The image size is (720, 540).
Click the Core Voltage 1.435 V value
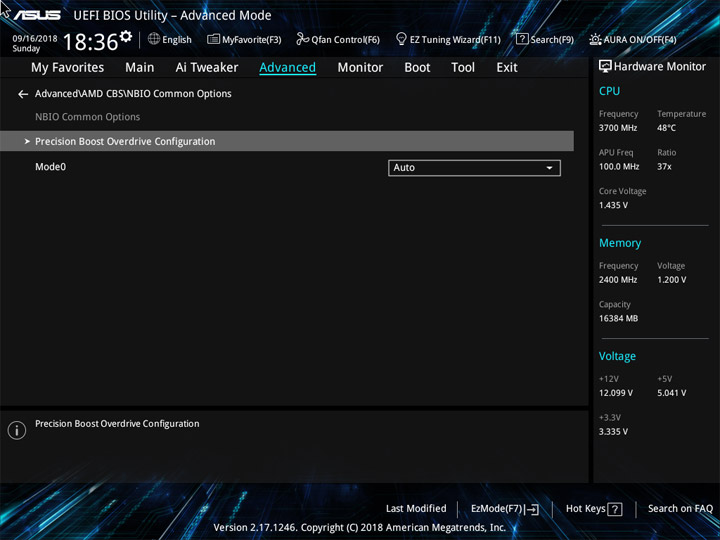613,205
